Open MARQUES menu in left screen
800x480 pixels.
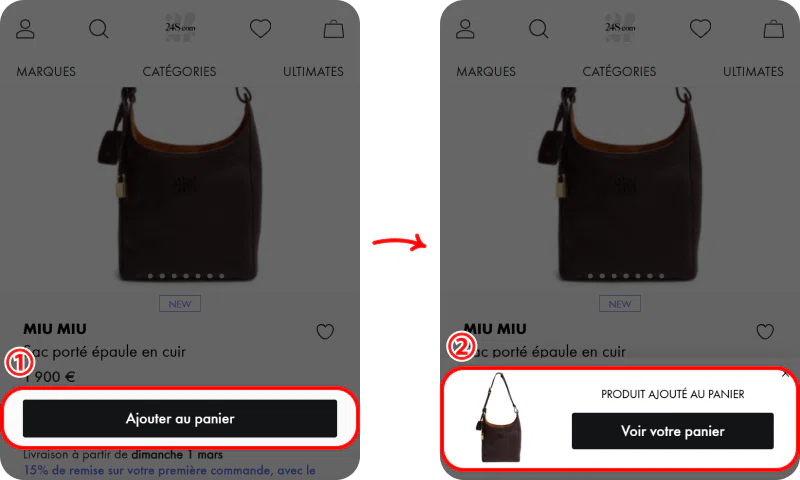46,71
